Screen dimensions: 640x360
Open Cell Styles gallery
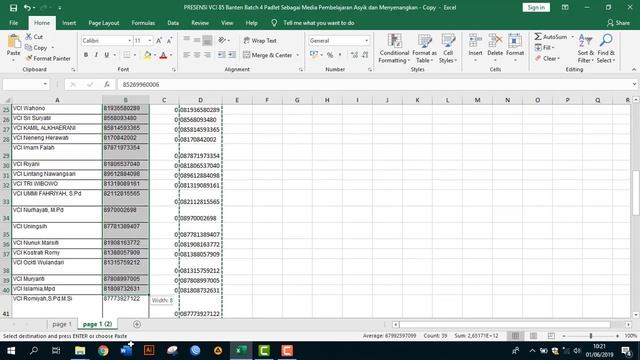pyautogui.click(x=448, y=49)
